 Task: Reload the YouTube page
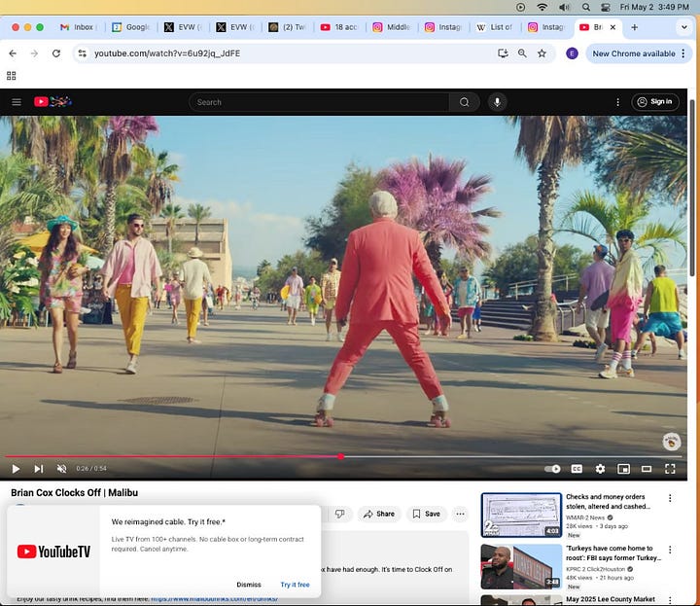point(56,53)
